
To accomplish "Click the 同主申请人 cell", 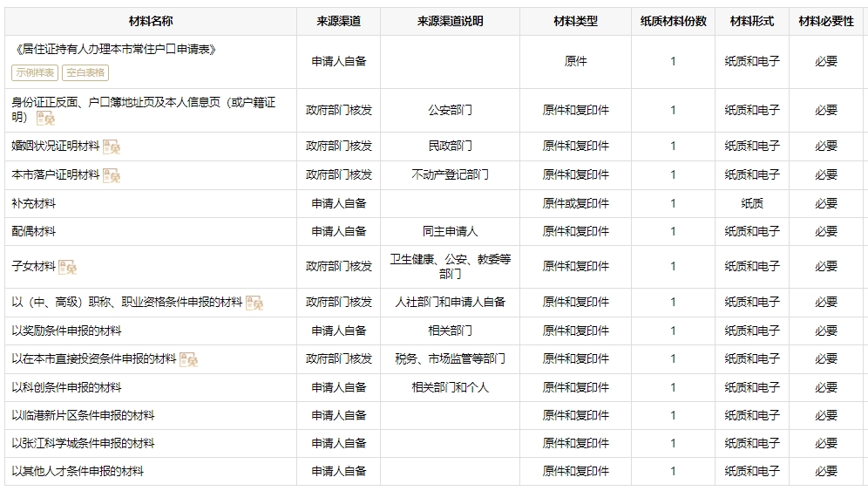I will (x=450, y=231).
